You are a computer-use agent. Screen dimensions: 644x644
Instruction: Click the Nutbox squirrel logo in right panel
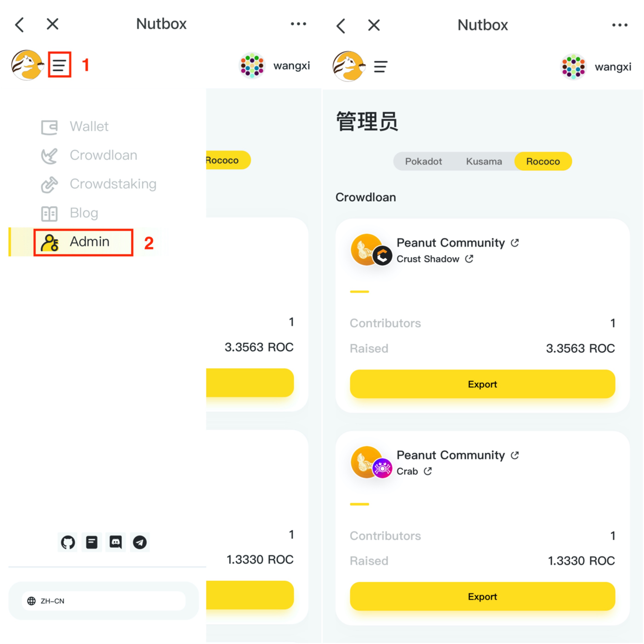point(349,66)
